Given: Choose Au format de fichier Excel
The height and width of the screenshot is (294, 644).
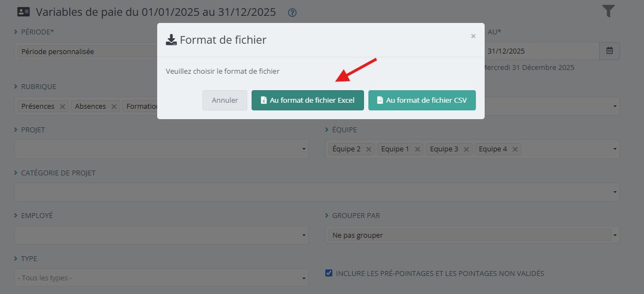Looking at the screenshot, I should pos(307,101).
